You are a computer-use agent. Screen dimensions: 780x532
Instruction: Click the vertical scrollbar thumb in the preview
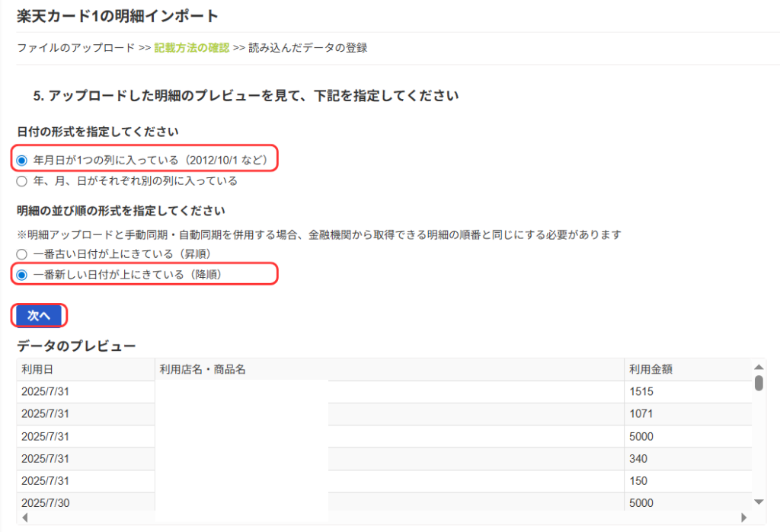click(759, 382)
